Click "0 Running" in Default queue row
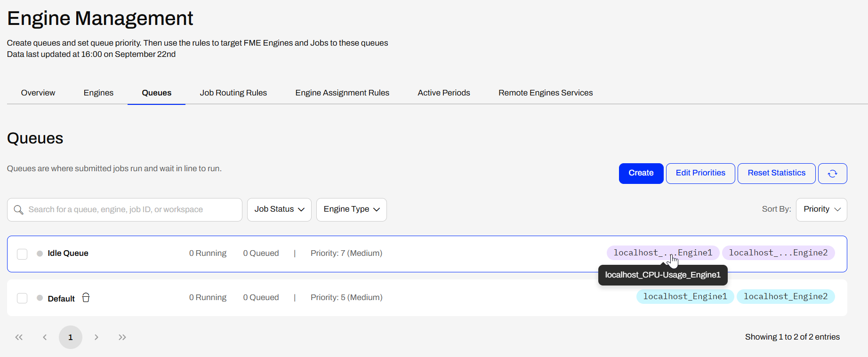Viewport: 868px width, 357px height. click(208, 298)
